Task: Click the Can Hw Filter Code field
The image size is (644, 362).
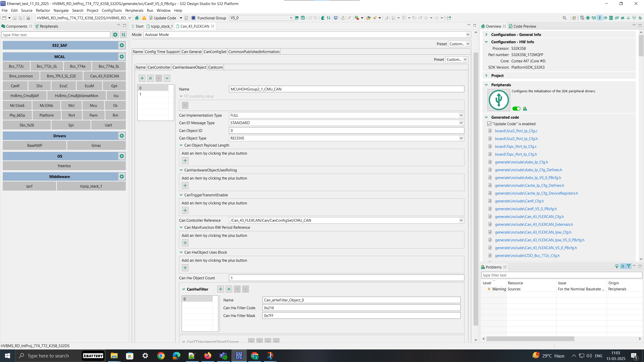Action: [x=361, y=308]
